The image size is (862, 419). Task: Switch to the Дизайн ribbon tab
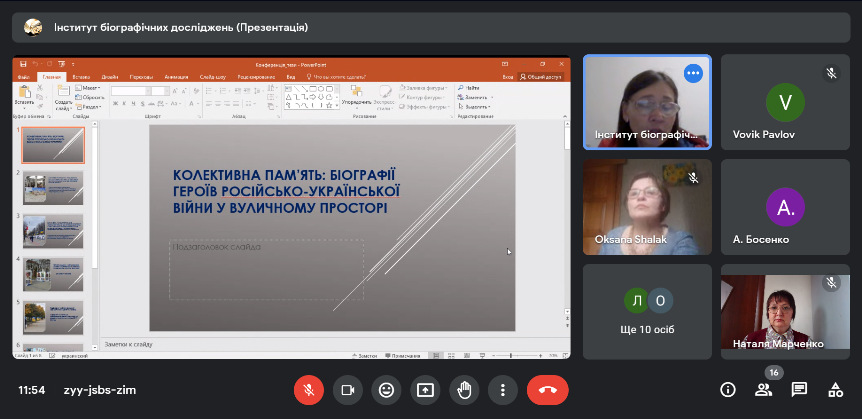[110, 76]
